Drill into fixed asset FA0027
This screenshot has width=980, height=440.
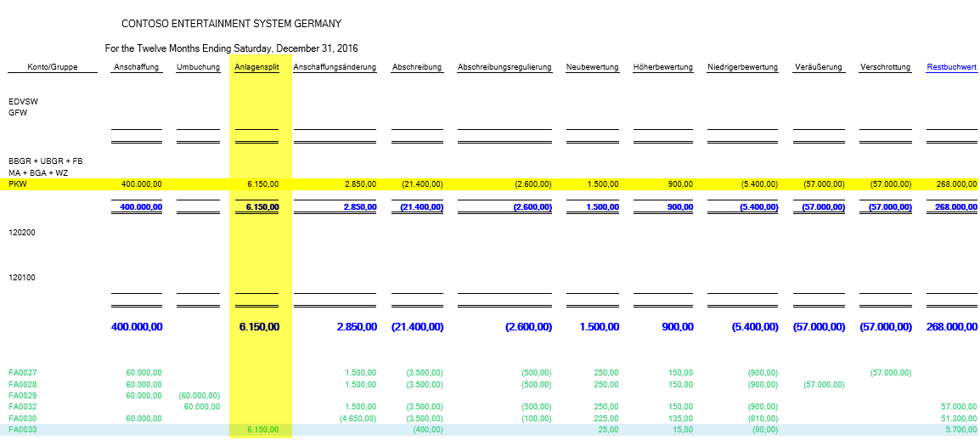[23, 373]
